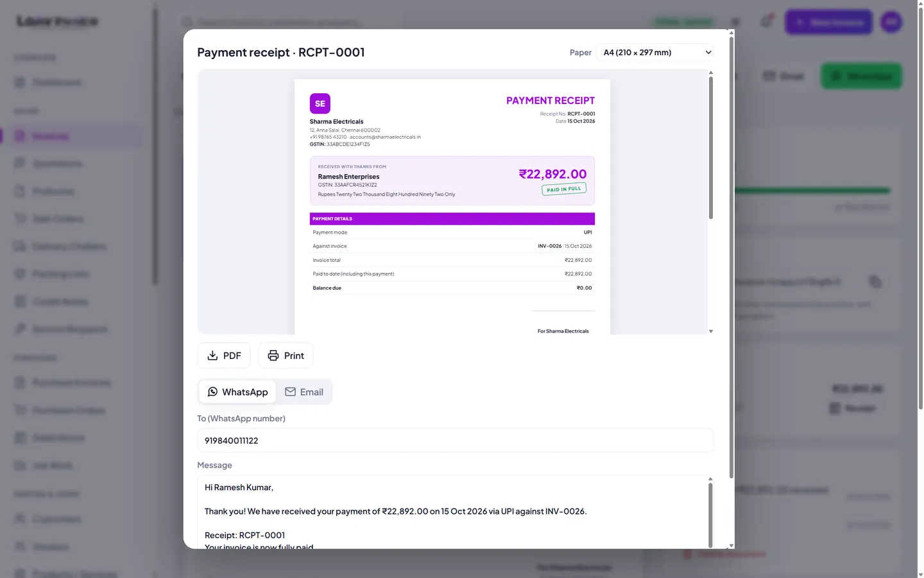Screen dimensions: 924x578
Task: Click the 'To (WhatsApp number)' label
Action: coord(241,419)
